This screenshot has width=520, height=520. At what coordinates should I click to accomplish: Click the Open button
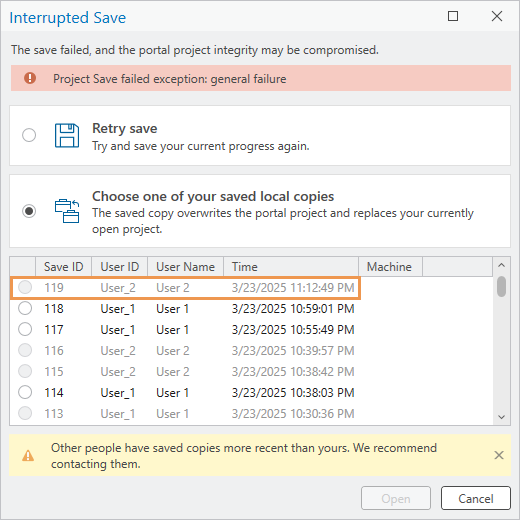[x=396, y=498]
